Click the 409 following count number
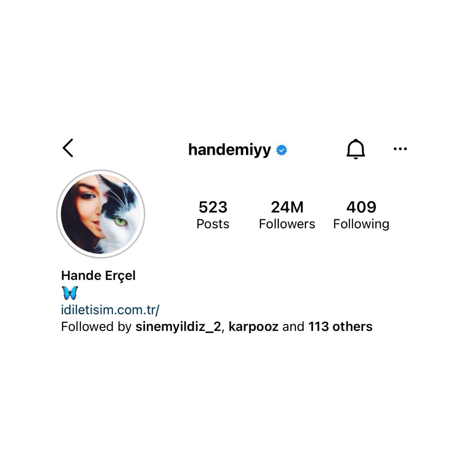This screenshot has width=476, height=476. pos(361,207)
